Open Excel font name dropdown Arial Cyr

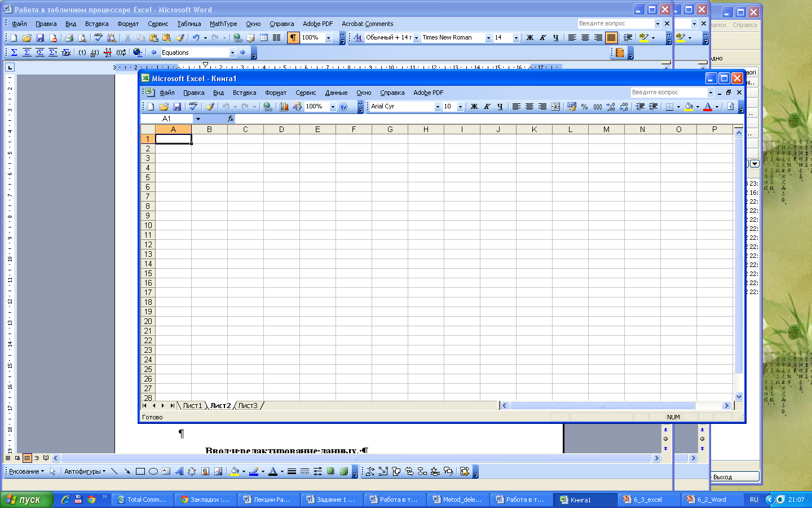438,107
